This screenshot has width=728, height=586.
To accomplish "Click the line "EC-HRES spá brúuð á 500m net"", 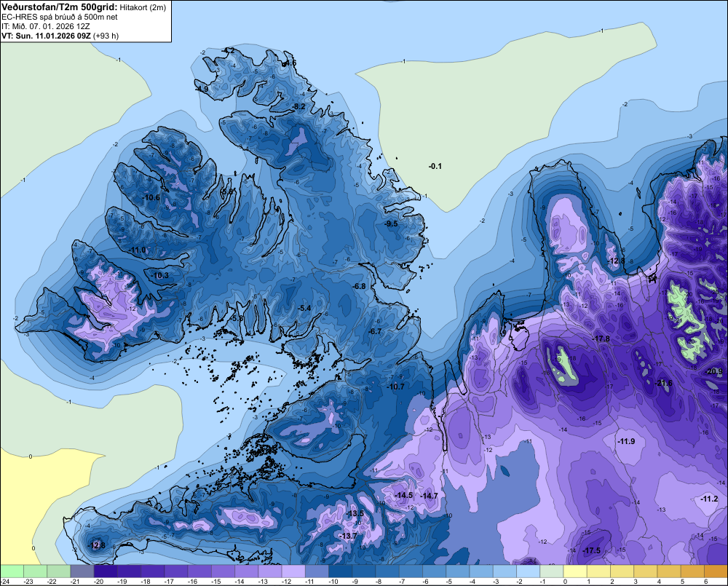I will coord(60,17).
